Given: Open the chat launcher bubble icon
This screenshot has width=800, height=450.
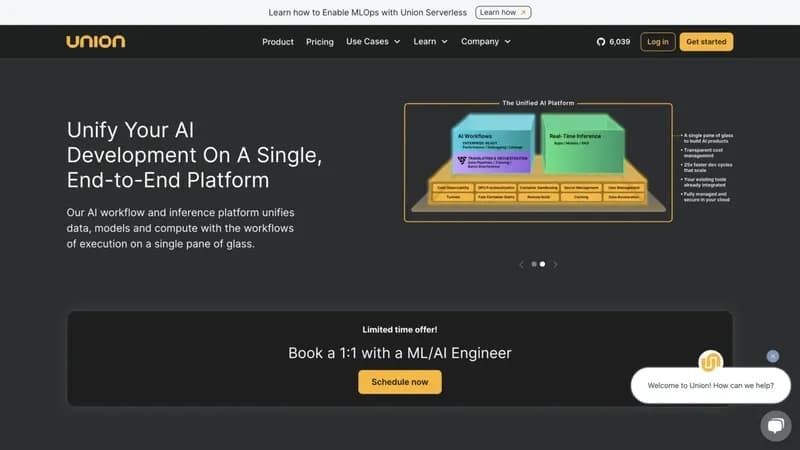Looking at the screenshot, I should [776, 426].
